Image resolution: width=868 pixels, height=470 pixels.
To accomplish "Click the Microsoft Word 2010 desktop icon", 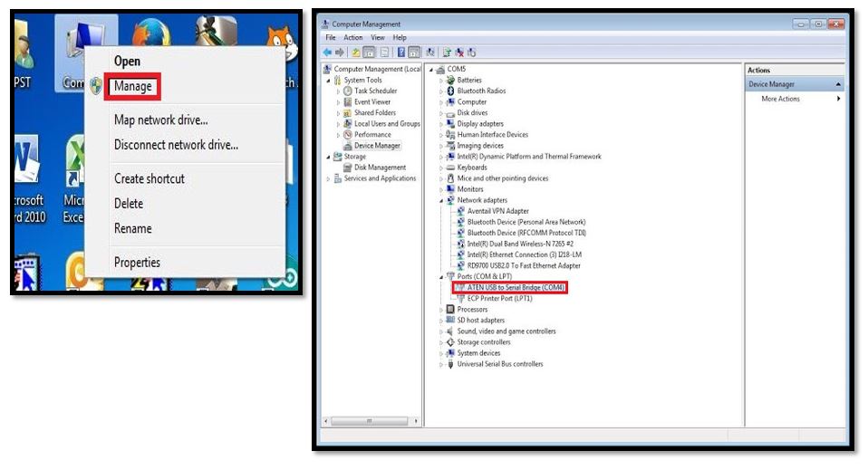I will point(26,159).
